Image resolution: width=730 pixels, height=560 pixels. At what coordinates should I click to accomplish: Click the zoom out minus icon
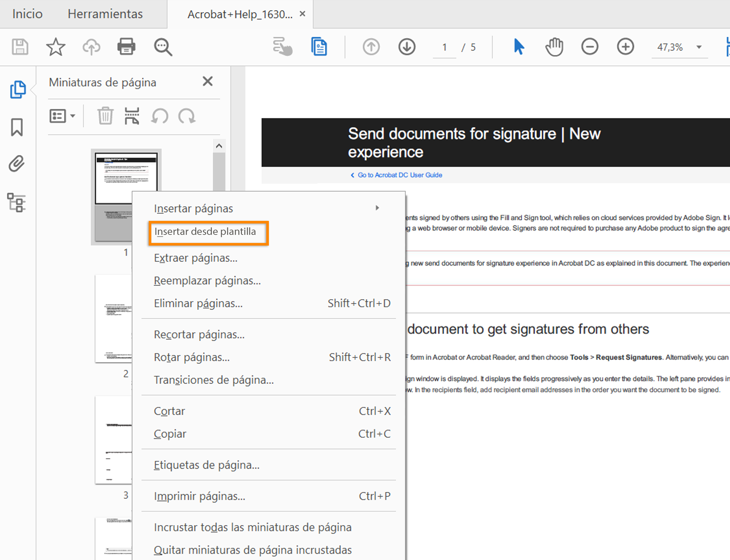click(x=590, y=47)
